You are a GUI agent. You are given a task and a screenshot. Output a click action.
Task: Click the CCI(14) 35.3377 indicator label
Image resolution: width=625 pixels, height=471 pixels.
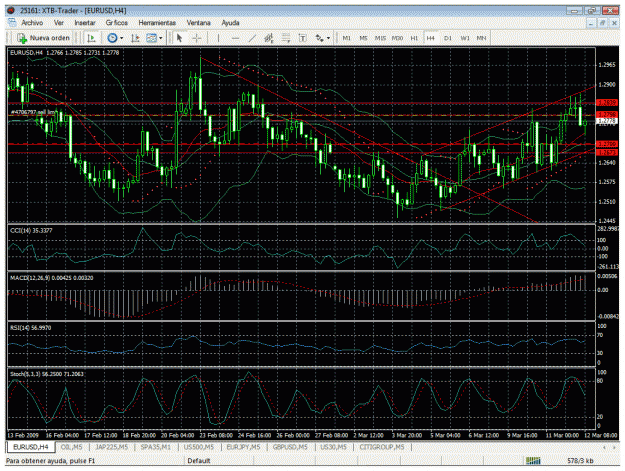click(x=31, y=230)
